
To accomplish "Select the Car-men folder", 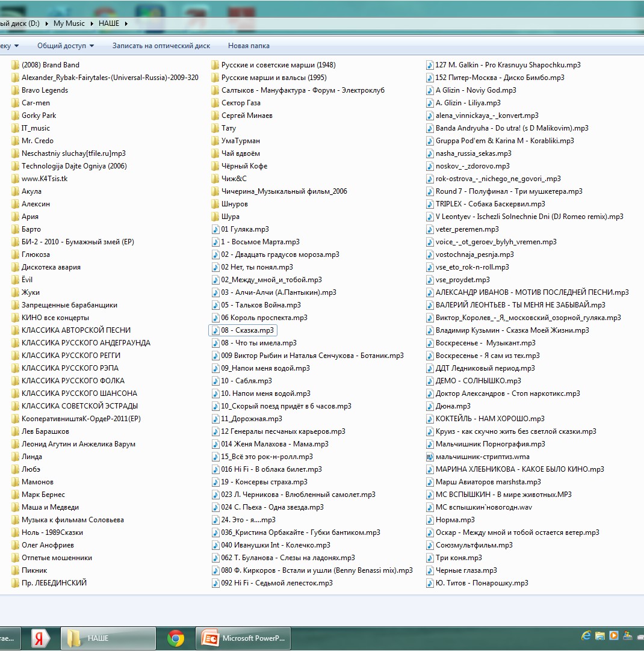I will [31, 102].
